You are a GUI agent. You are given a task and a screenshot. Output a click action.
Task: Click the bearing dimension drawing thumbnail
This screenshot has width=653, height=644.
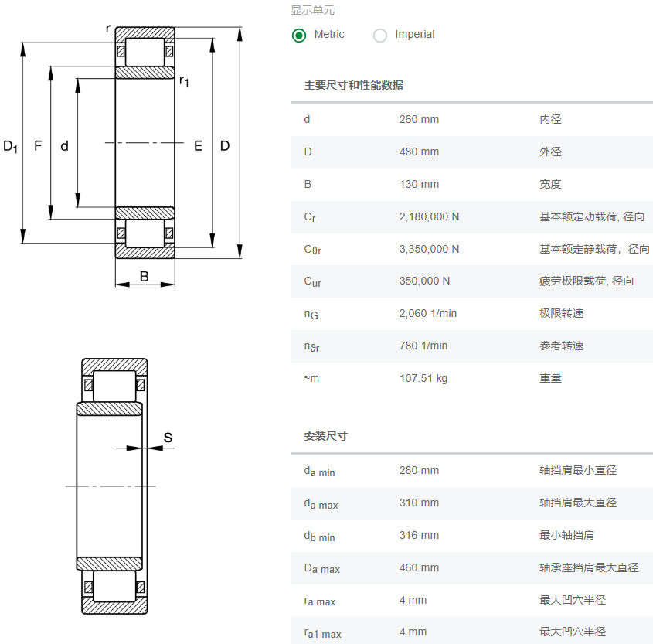[124, 155]
